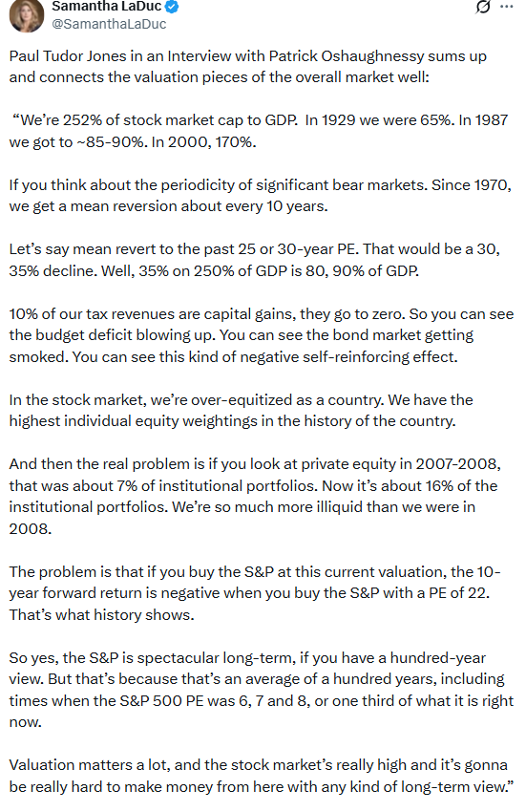Click the '252% of stock market cap' paragraph
This screenshot has width=526, height=812.
259,131
